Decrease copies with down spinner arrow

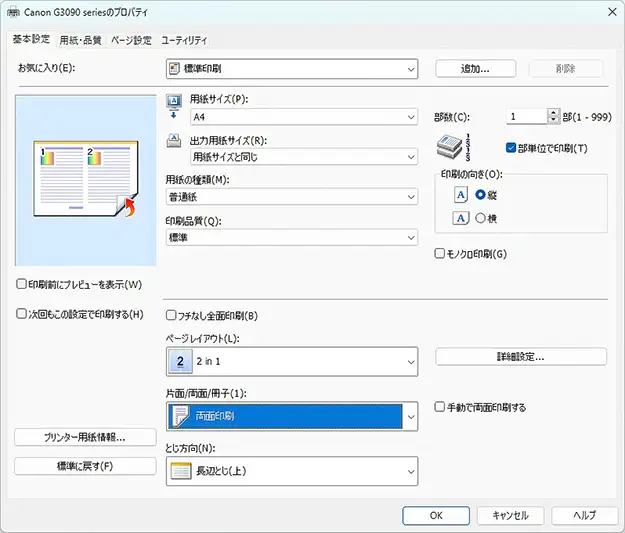tap(553, 120)
